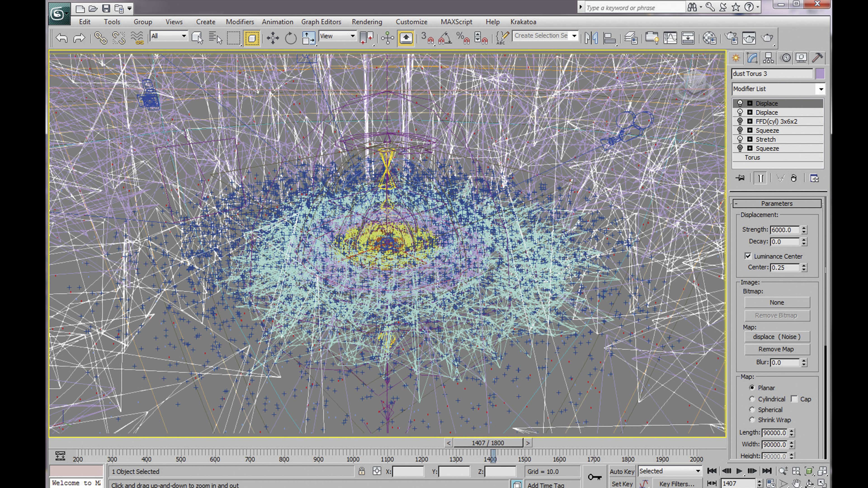Screen dimensions: 868x488
Task: Toggle the lightbulb of the FFD(cyl) 3x6x2 modifier
Action: click(740, 121)
